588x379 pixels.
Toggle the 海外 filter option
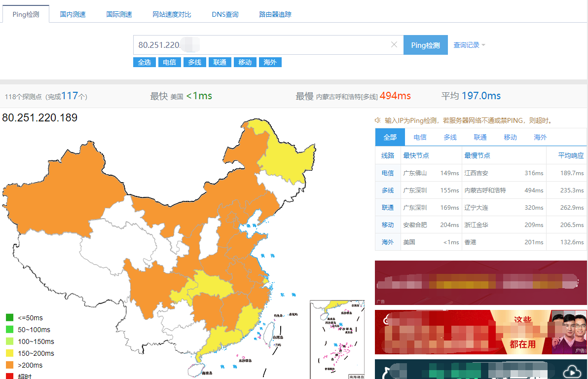270,62
